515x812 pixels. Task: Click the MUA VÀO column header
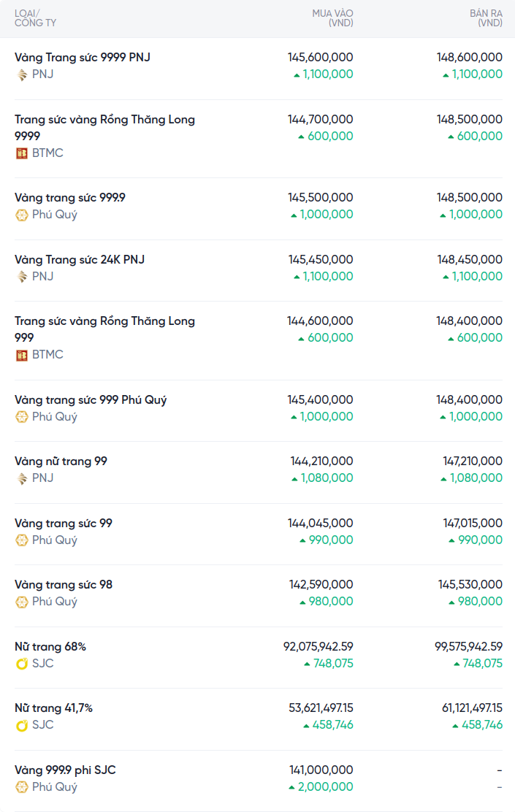[x=332, y=18]
